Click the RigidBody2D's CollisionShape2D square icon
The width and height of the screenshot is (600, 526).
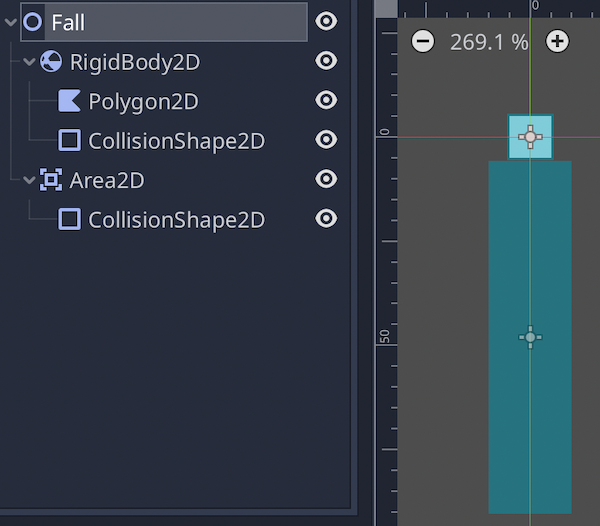pos(69,140)
